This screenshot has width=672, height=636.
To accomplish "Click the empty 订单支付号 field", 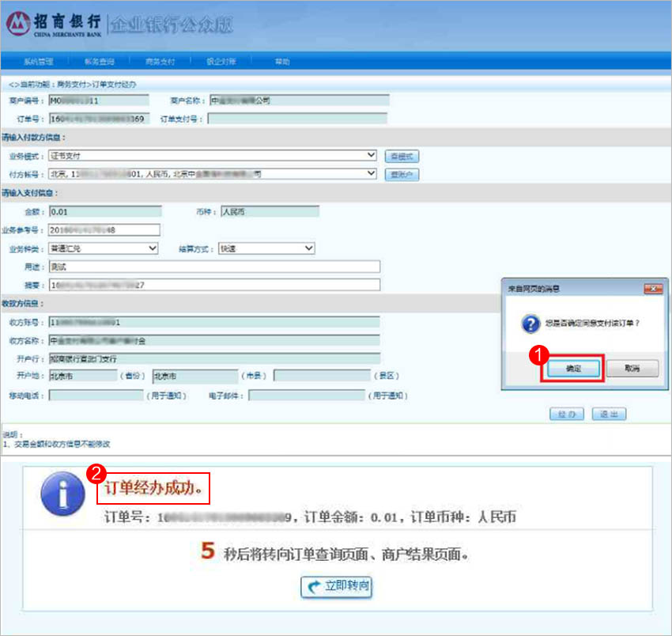I will click(x=297, y=119).
